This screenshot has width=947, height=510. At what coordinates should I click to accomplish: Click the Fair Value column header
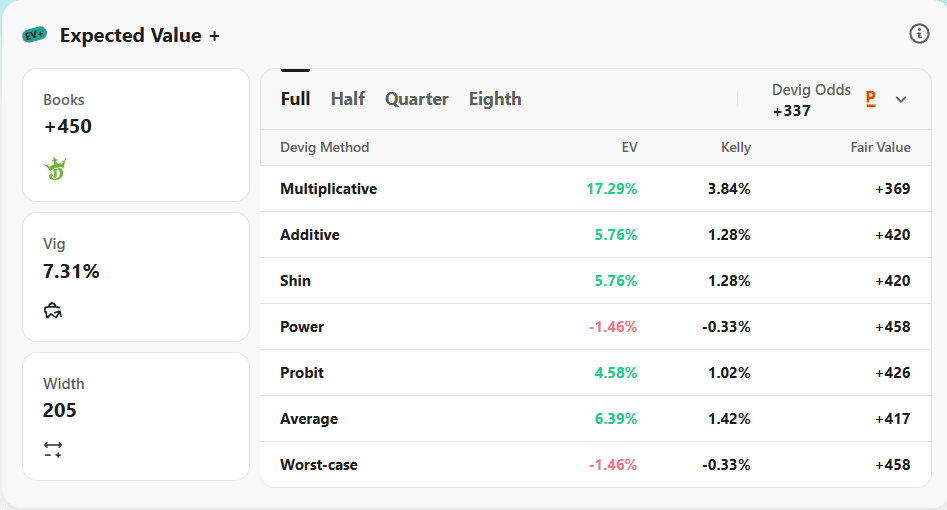point(880,147)
